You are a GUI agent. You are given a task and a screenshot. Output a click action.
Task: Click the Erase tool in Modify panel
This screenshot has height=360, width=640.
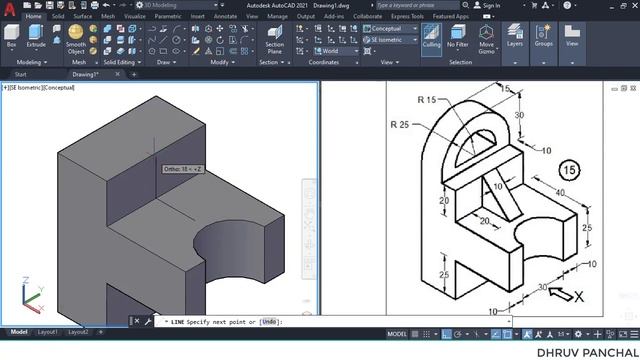(196, 51)
